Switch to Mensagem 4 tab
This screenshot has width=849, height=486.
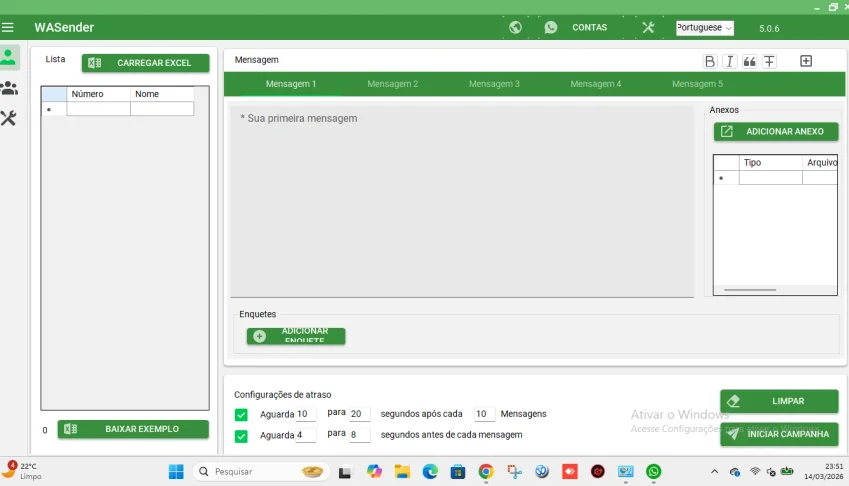click(x=596, y=84)
